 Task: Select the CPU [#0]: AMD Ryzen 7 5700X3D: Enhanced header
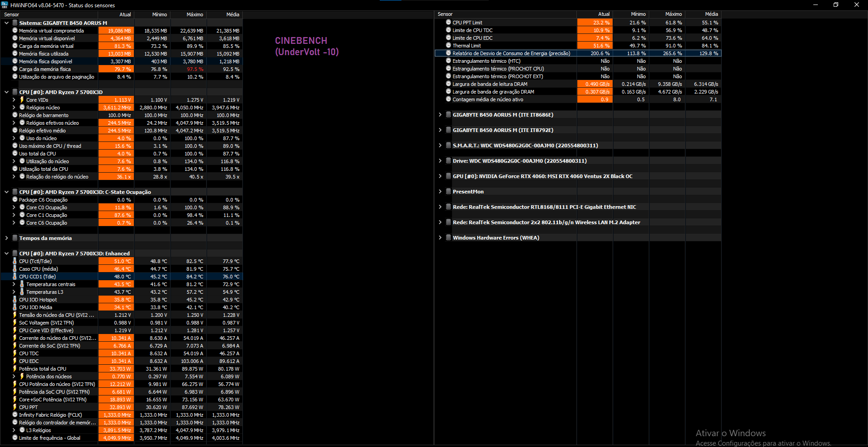click(x=121, y=254)
